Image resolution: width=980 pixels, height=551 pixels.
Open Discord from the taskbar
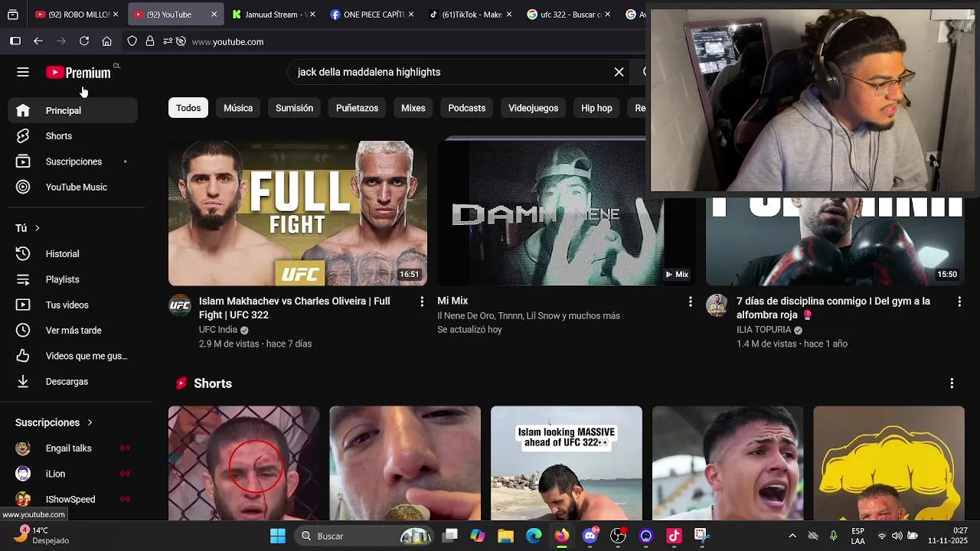click(x=590, y=536)
